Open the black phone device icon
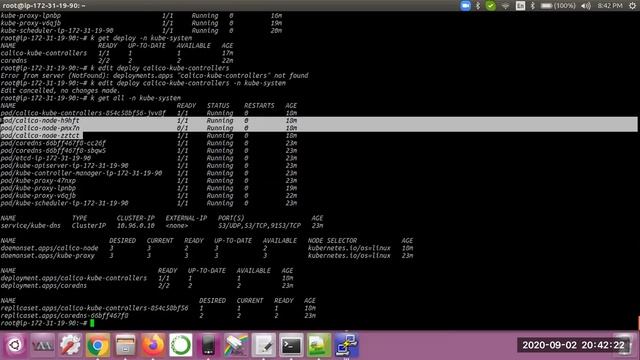Viewport: 640px width, 360px height. pos(208,345)
